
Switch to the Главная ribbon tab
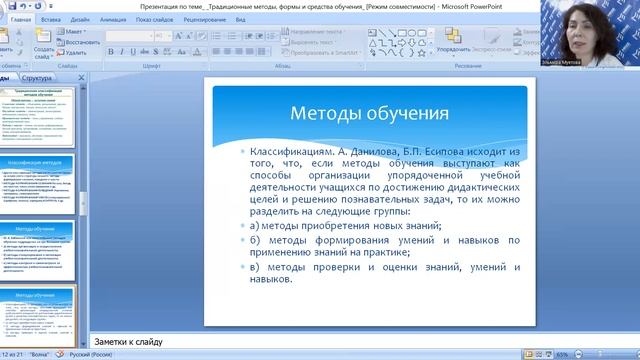21,20
